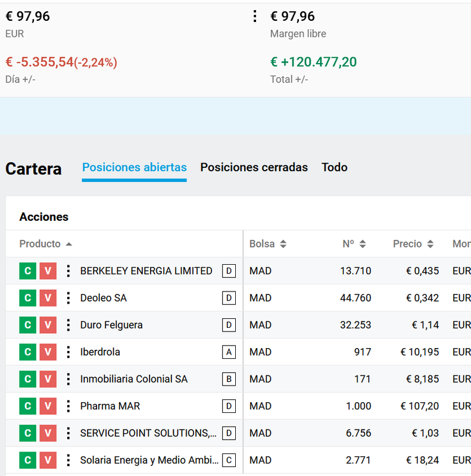Viewport: 471px width, 476px height.
Task: Click red V sell button for Inmobiliaria Colonial SA
Action: point(48,379)
